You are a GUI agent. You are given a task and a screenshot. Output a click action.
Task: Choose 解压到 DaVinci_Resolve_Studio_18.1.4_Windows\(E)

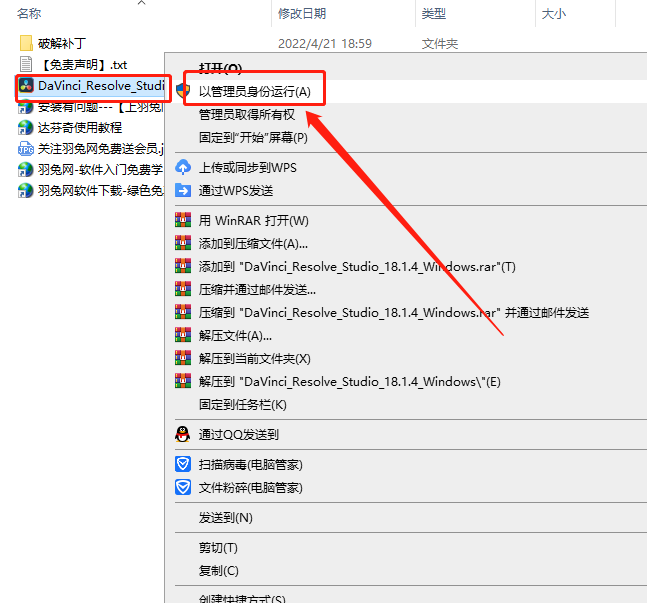click(x=349, y=382)
